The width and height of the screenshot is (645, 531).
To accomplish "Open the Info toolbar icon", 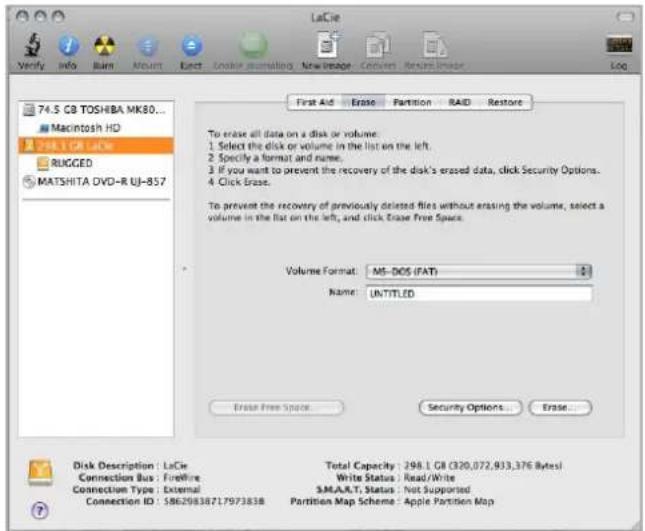I will tap(68, 45).
